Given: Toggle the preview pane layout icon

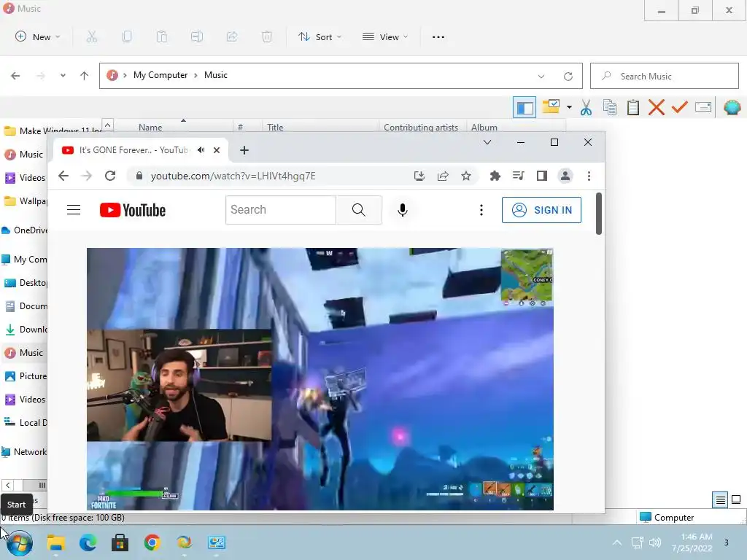Looking at the screenshot, I should (525, 108).
